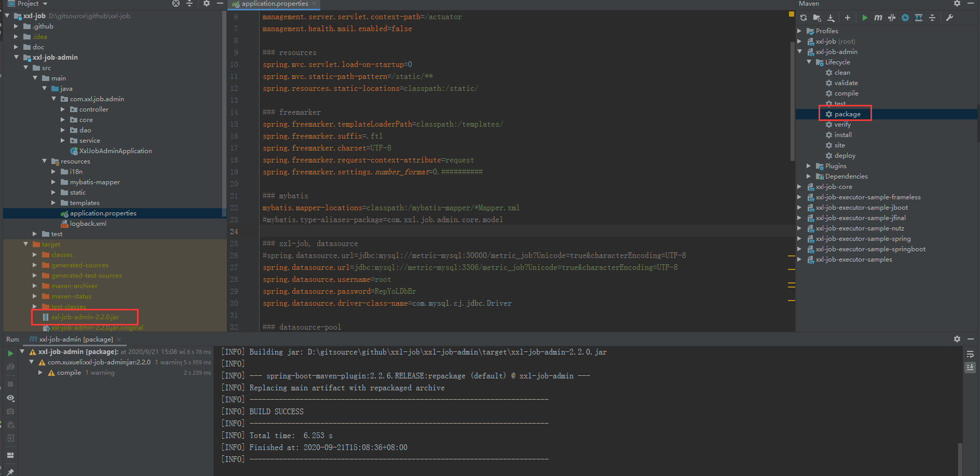
Task: Click the pin tab icon in Run panel
Action: [10, 472]
